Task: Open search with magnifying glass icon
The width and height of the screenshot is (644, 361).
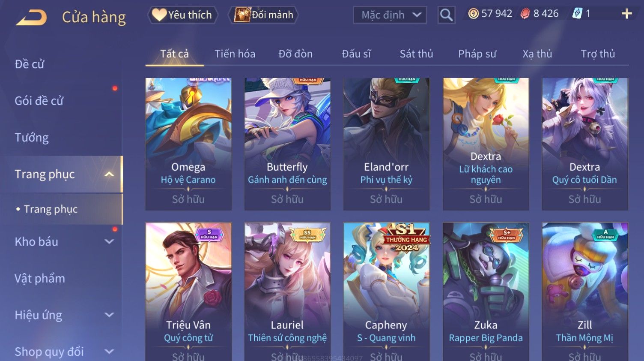Action: pos(446,15)
